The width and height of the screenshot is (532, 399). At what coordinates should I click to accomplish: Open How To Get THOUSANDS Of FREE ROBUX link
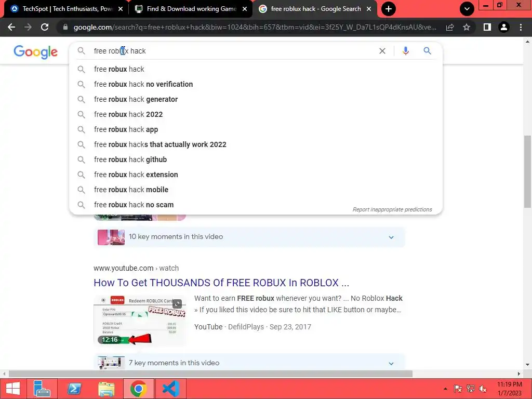coord(221,283)
